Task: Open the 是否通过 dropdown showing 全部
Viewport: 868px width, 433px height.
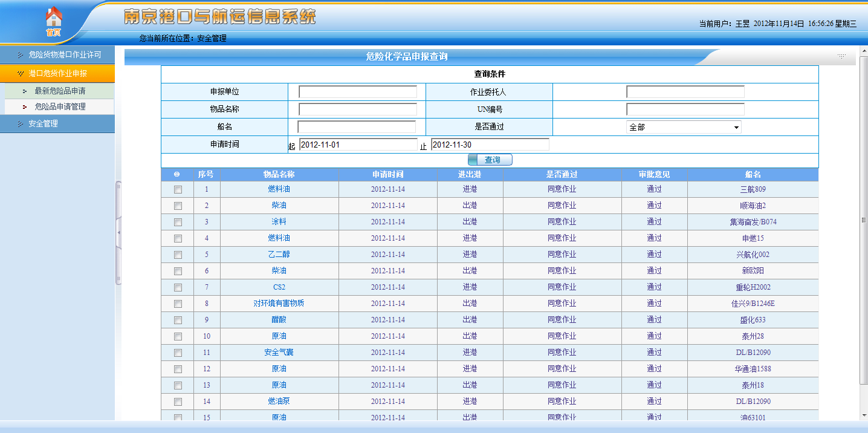Action: (684, 128)
